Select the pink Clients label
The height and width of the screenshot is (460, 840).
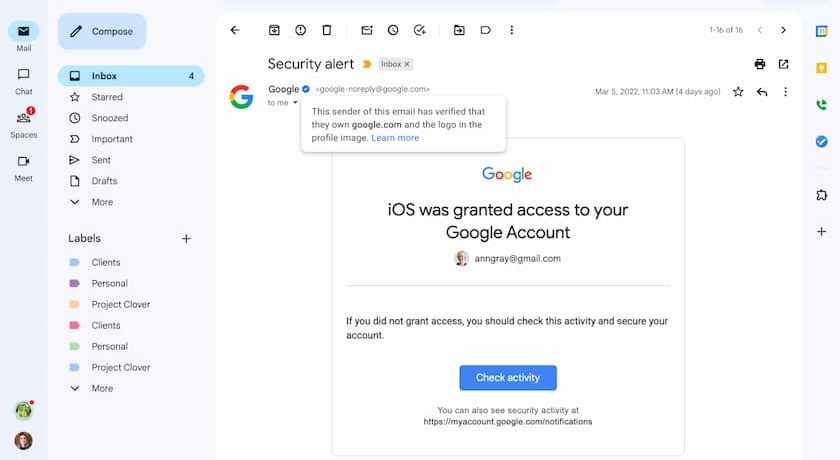(x=106, y=325)
